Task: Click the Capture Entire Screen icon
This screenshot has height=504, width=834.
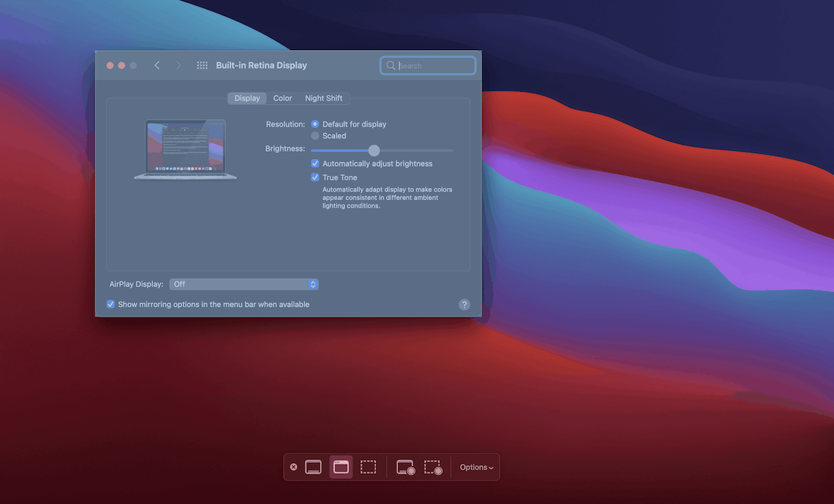Action: pyautogui.click(x=313, y=467)
